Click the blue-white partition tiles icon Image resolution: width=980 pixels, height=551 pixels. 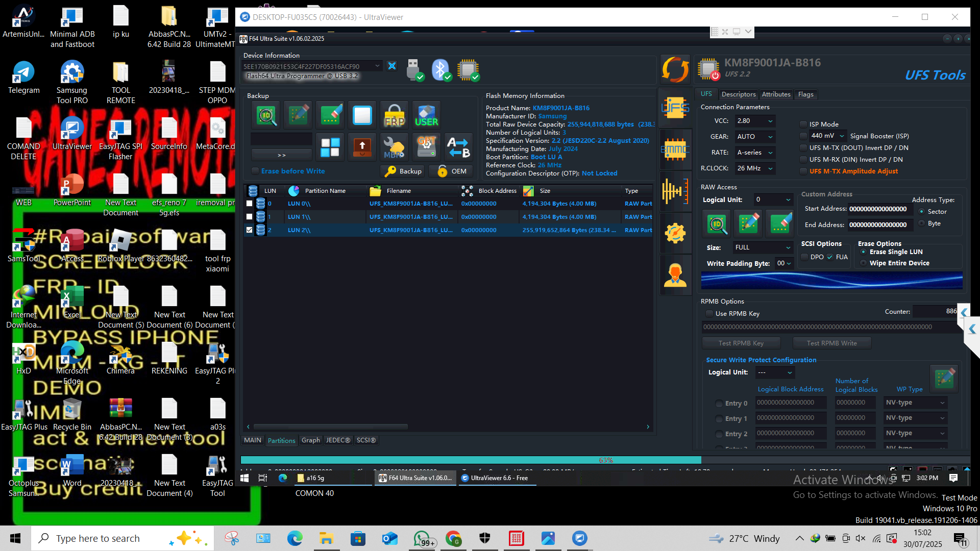[x=330, y=147]
